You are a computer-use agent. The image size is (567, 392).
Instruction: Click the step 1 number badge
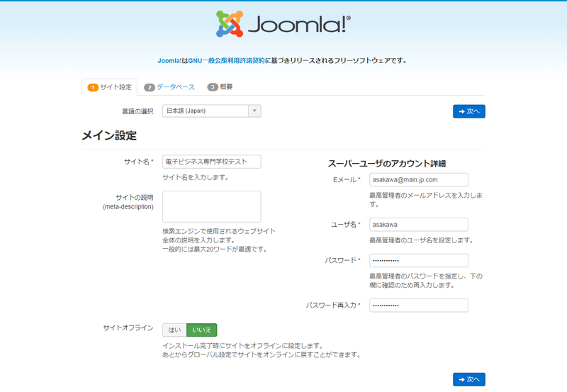(x=92, y=87)
